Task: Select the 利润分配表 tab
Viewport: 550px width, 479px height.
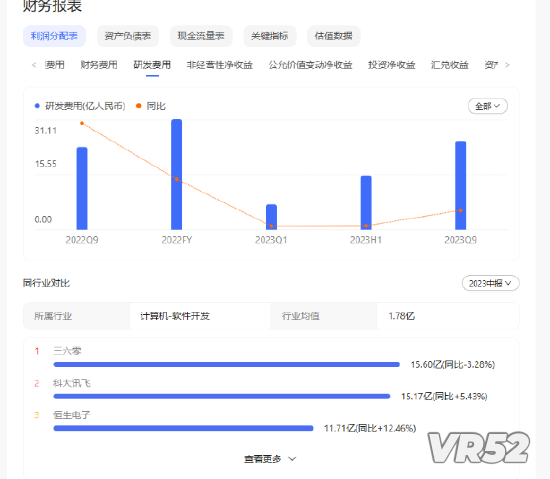Action: (x=54, y=36)
